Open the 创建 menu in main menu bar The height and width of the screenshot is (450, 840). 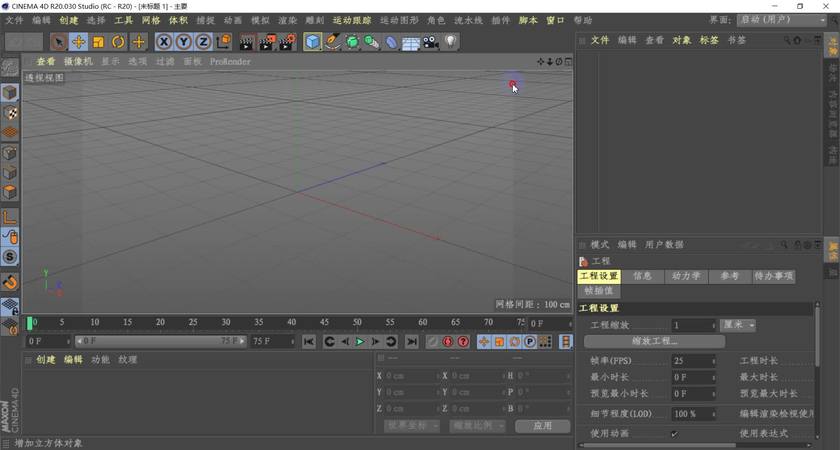click(x=69, y=20)
